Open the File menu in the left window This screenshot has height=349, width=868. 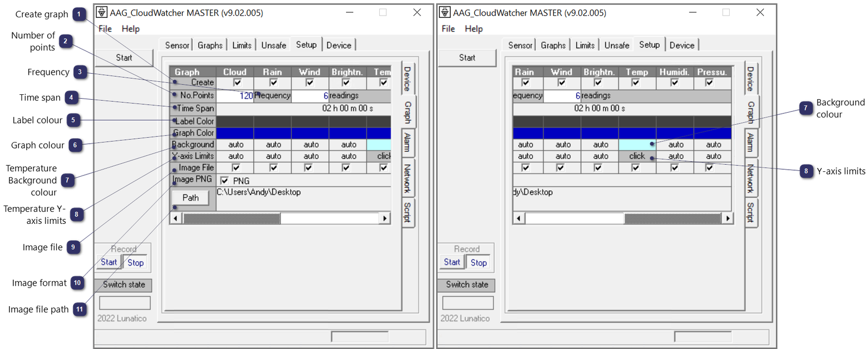(x=105, y=29)
